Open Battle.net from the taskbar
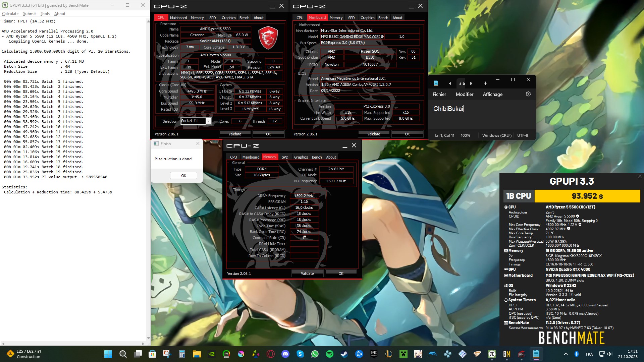 pos(359,354)
